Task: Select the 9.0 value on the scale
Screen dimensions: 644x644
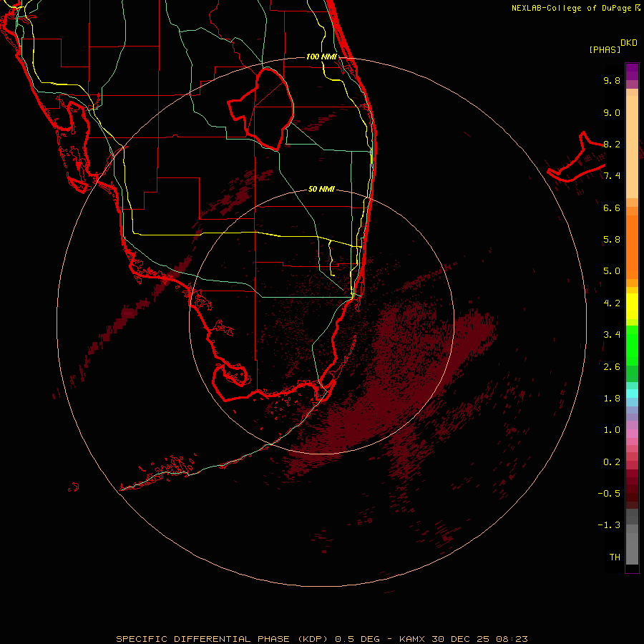Action: pyautogui.click(x=612, y=112)
